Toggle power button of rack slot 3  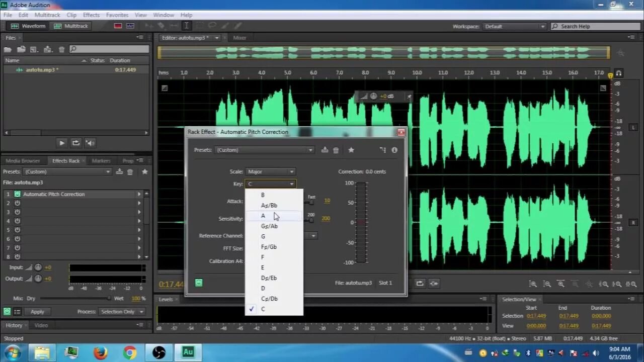(17, 212)
